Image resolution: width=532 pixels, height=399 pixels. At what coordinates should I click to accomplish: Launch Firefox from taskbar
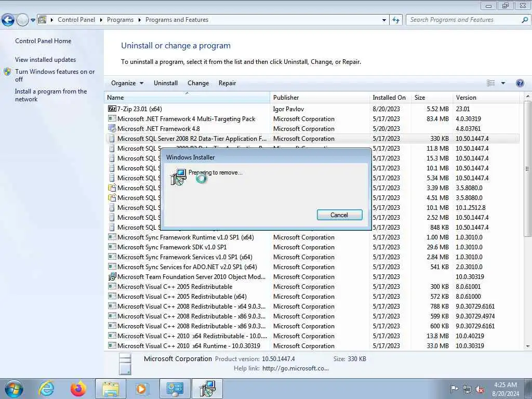coord(78,389)
